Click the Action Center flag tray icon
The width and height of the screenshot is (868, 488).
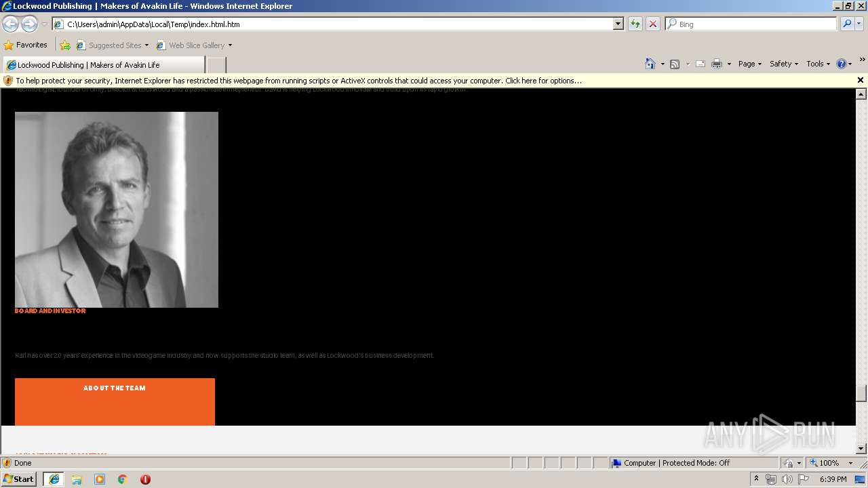[x=804, y=479]
